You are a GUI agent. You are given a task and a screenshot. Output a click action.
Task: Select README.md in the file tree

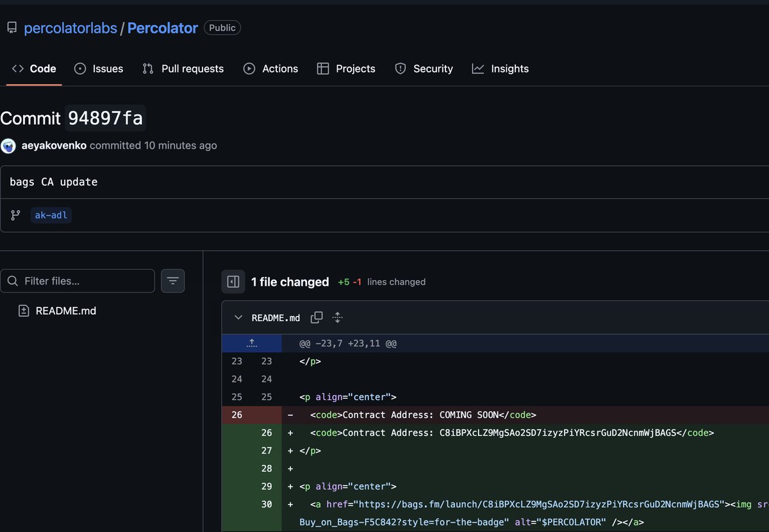(66, 311)
